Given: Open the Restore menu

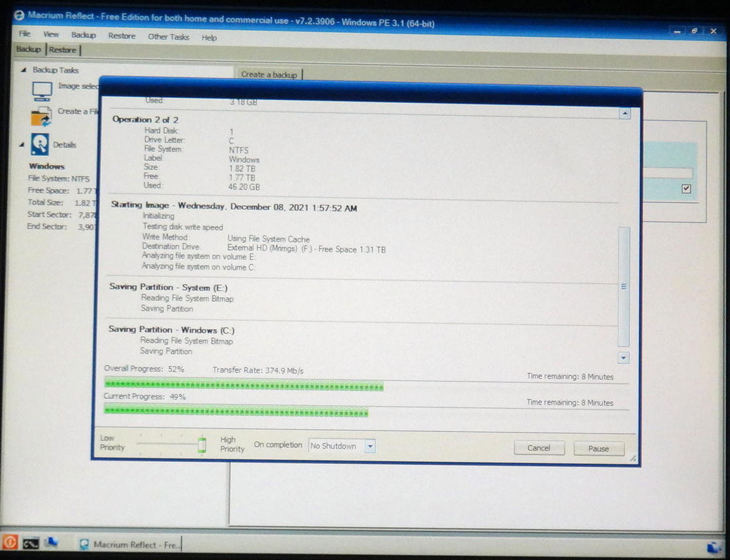Looking at the screenshot, I should point(122,36).
